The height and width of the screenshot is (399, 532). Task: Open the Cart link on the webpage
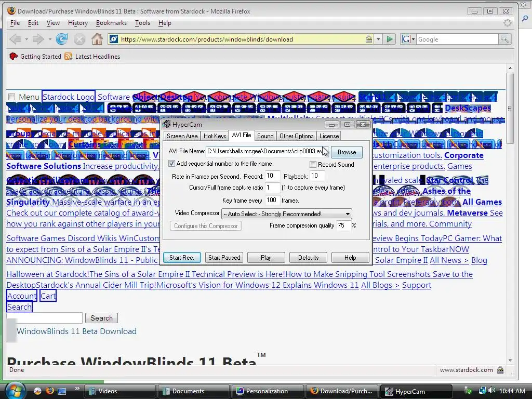coord(48,296)
